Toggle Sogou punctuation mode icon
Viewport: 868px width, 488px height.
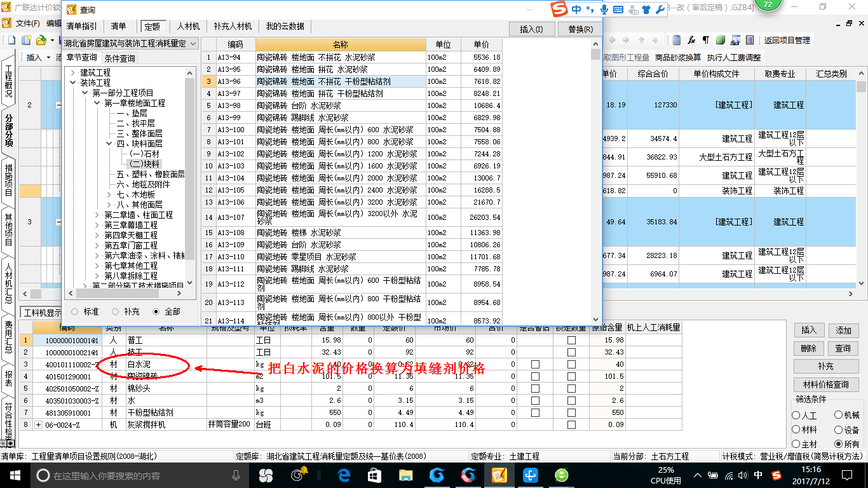(590, 10)
